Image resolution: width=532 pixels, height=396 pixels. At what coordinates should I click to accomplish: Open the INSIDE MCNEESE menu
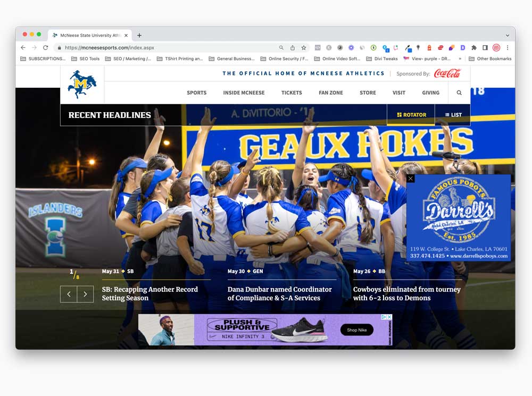pyautogui.click(x=244, y=92)
